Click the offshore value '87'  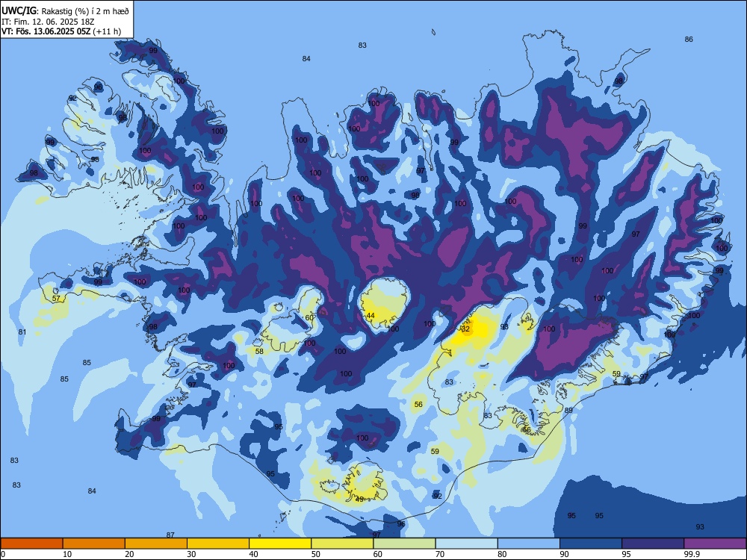[x=170, y=535]
